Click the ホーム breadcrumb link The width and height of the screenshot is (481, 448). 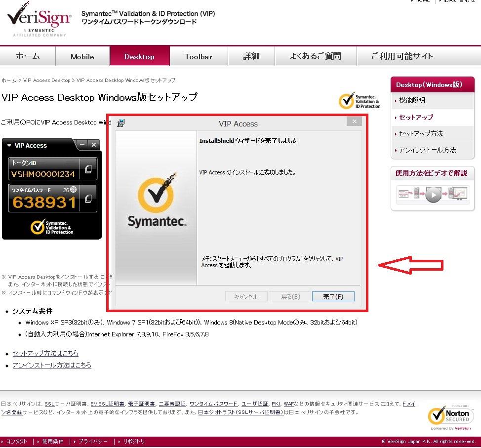pyautogui.click(x=9, y=81)
